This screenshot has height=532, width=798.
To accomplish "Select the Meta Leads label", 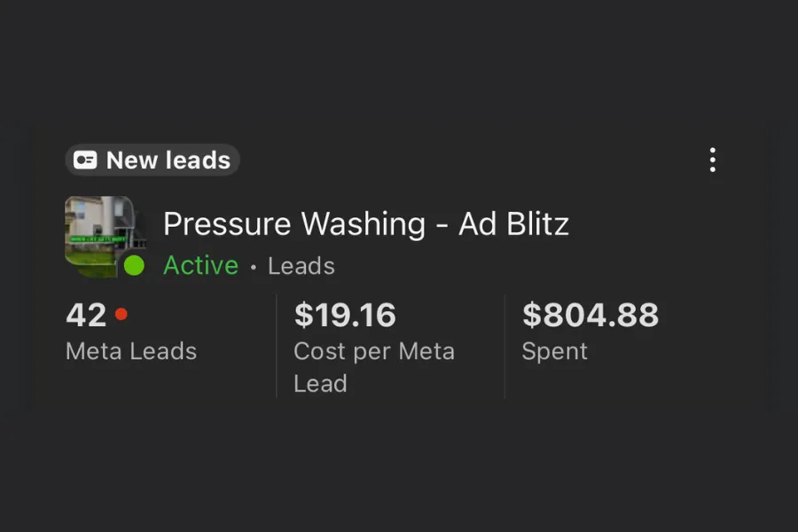I will point(131,351).
